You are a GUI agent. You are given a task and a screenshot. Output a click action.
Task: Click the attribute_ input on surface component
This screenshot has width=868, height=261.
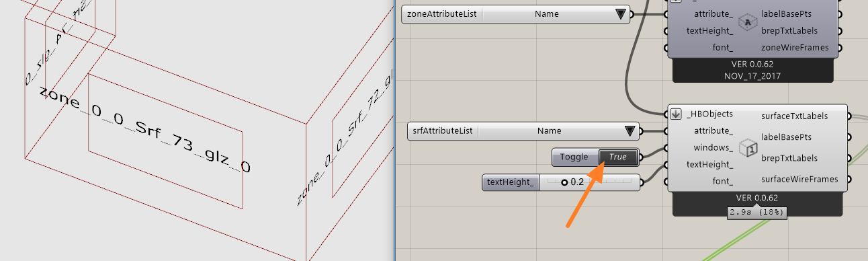click(x=713, y=131)
